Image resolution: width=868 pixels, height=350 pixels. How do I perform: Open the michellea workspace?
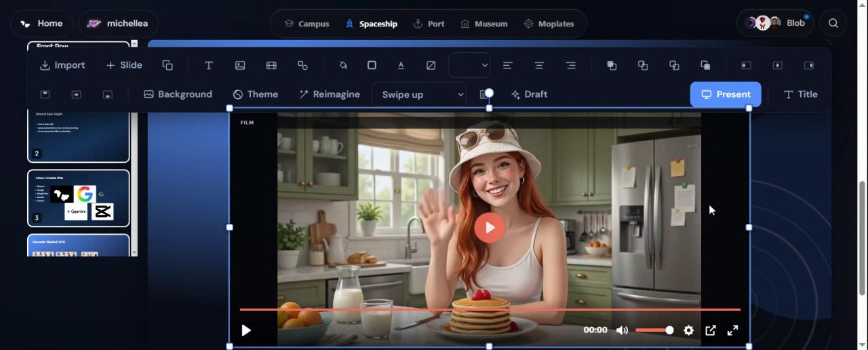coord(118,24)
